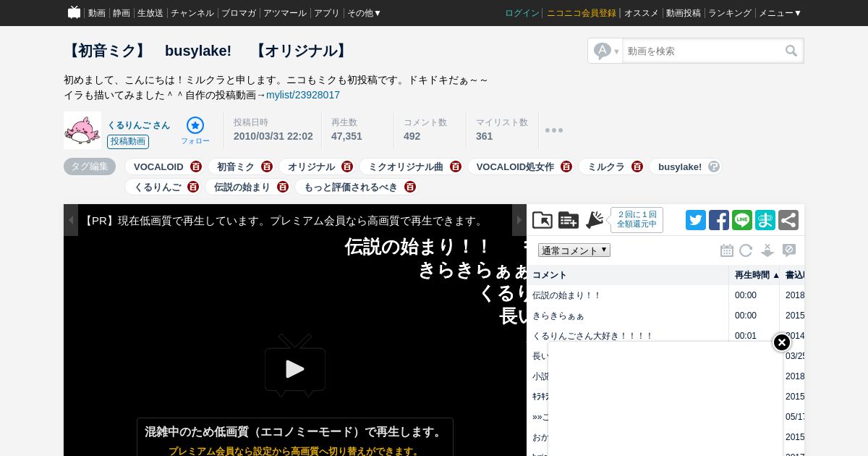The width and height of the screenshot is (868, 456).
Task: Click the follow star icon
Action: (x=195, y=125)
